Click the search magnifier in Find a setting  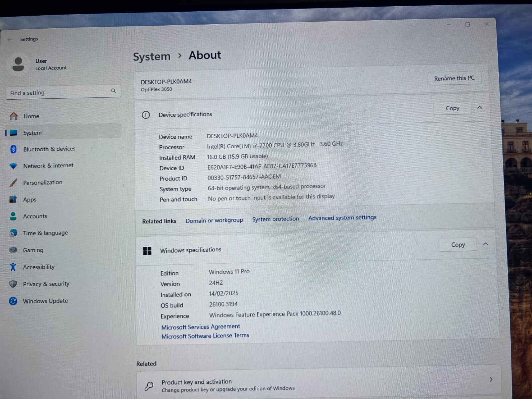click(x=113, y=91)
